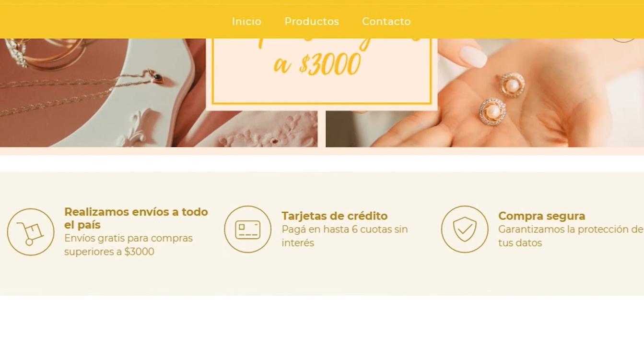Click the shield checkmark secure icon
This screenshot has width=644, height=363.
pyautogui.click(x=465, y=229)
